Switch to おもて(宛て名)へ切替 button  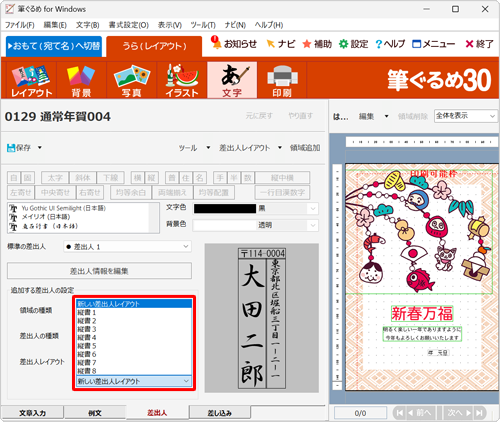[54, 46]
